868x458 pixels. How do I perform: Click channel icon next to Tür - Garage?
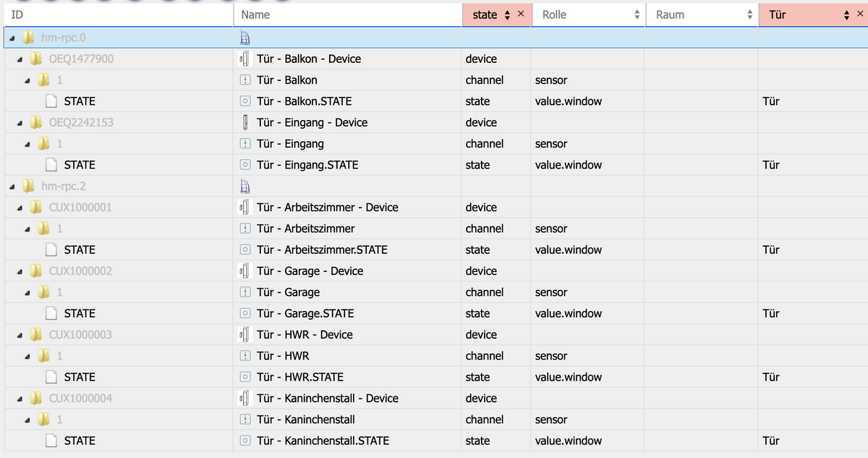246,292
